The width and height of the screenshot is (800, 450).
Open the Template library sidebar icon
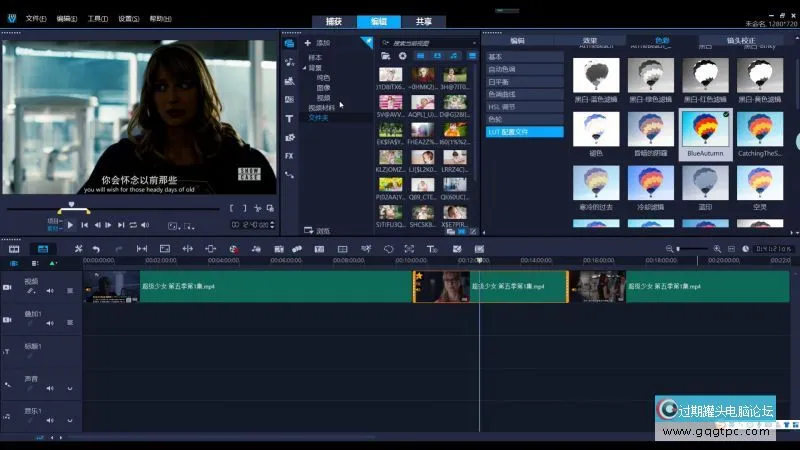coord(289,81)
